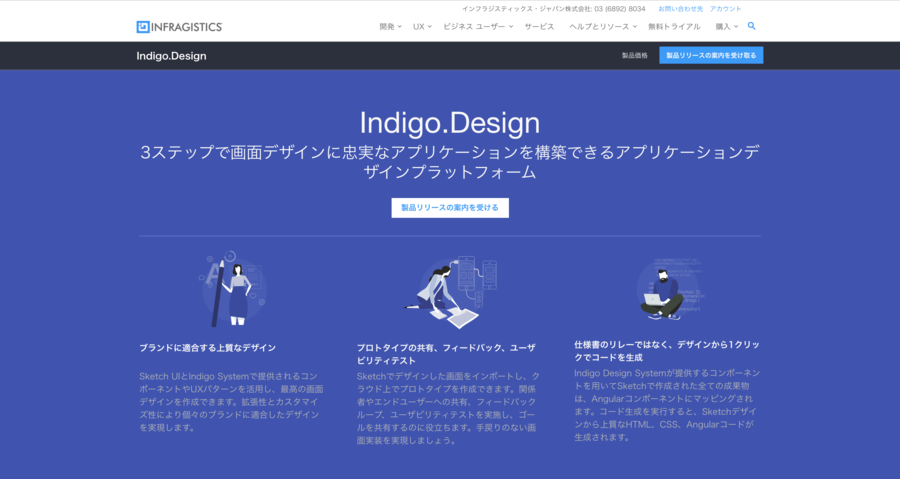Viewport: 900px width, 479px height.
Task: Click the 製品価格 link
Action: point(634,56)
